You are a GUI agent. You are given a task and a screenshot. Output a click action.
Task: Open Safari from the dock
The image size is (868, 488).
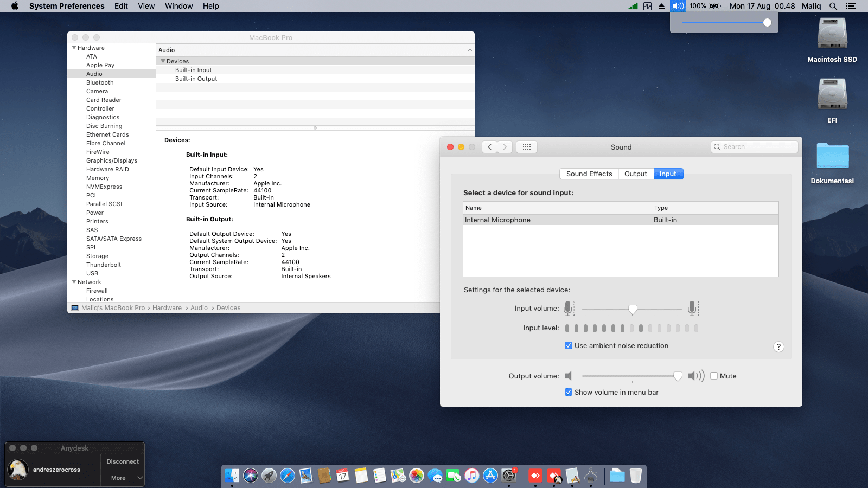(x=288, y=476)
